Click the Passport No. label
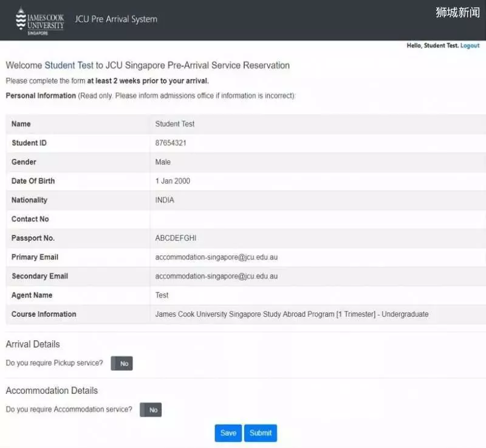Viewport: 486px width, 448px height. 33,238
